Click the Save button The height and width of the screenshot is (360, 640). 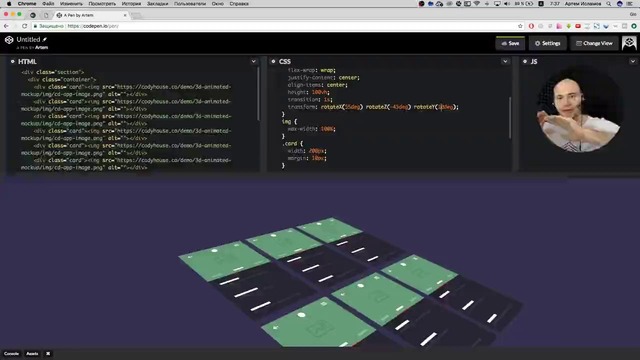tap(510, 43)
